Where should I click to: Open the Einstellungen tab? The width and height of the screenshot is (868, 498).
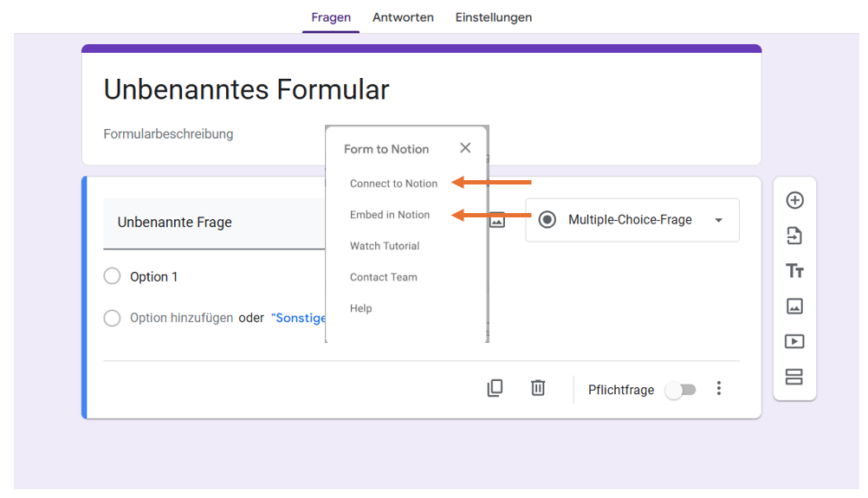click(x=494, y=17)
